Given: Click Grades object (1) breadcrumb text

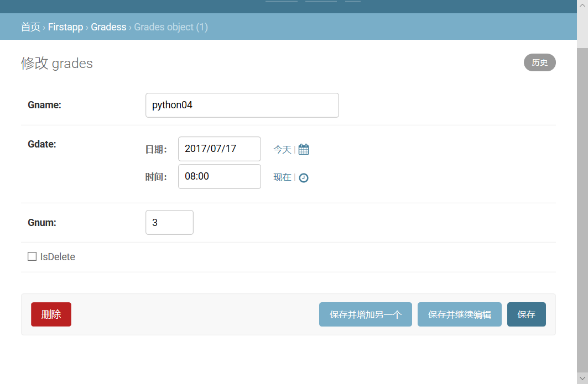Looking at the screenshot, I should point(171,27).
